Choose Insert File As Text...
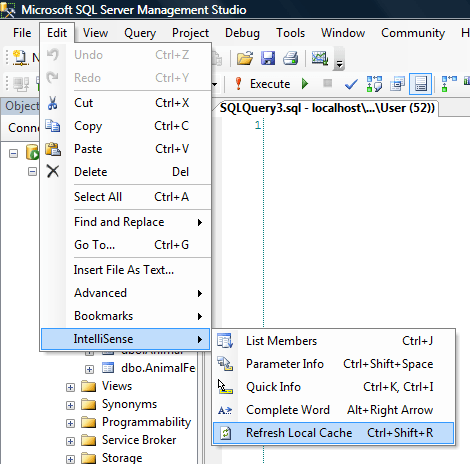 click(126, 270)
